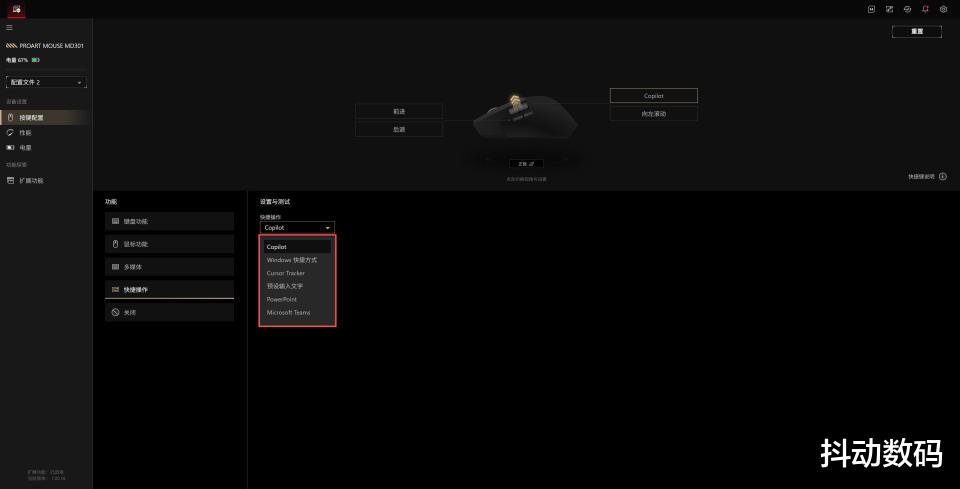Select the 前进 mouse button assignment
The height and width of the screenshot is (489, 960).
(x=399, y=111)
